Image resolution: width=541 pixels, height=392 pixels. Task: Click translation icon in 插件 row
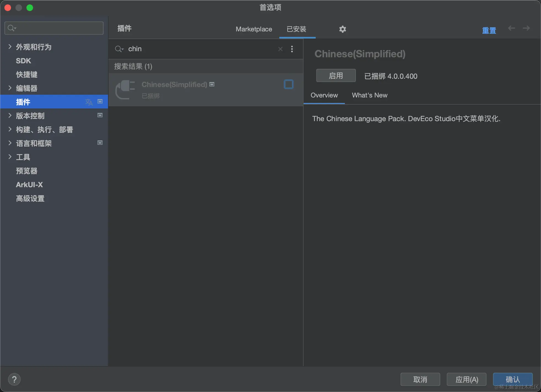[89, 102]
